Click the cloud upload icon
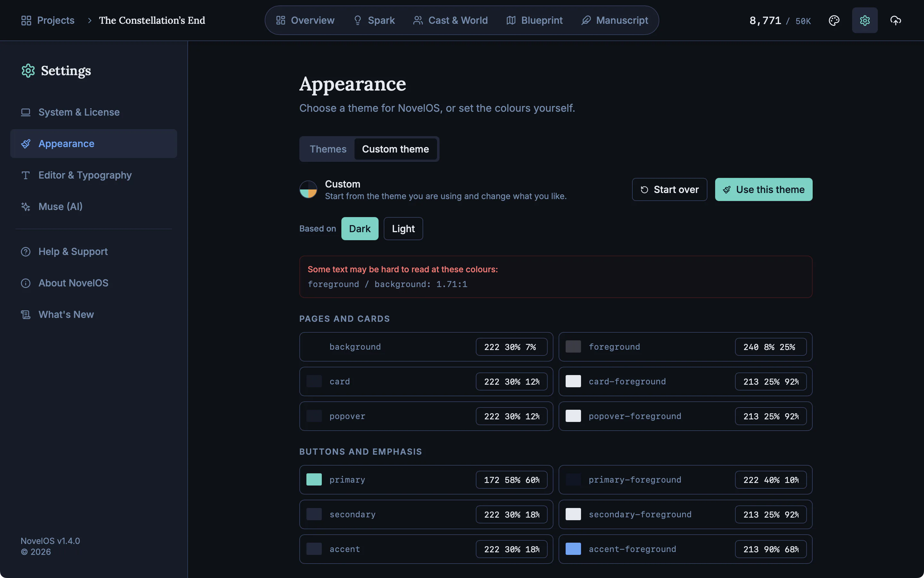 click(895, 20)
